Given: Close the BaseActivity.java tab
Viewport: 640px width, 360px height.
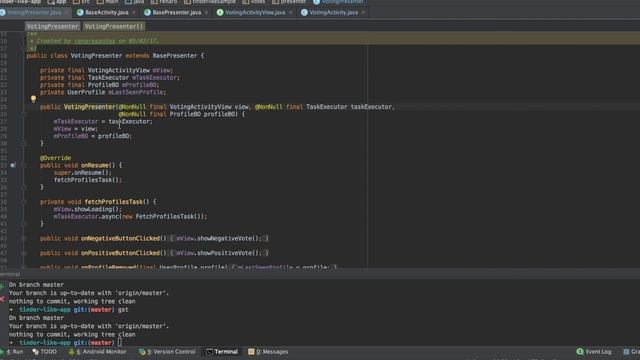Looking at the screenshot, I should [x=133, y=13].
